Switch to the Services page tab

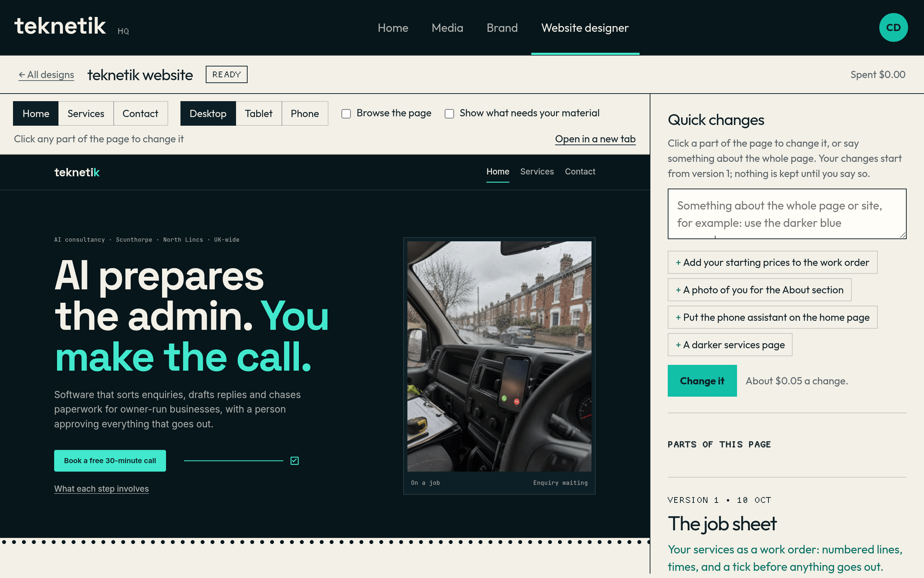(x=86, y=113)
